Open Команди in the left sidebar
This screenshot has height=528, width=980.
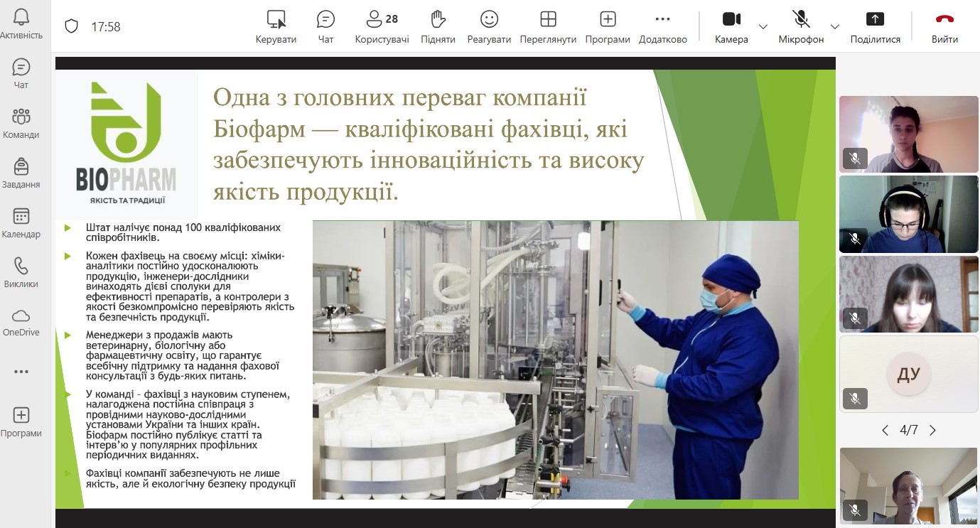(x=21, y=123)
